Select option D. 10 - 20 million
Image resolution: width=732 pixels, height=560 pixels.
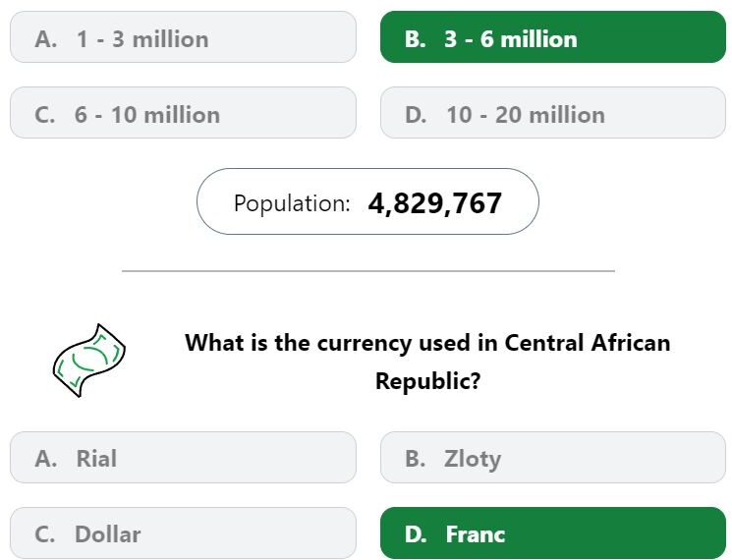553,112
